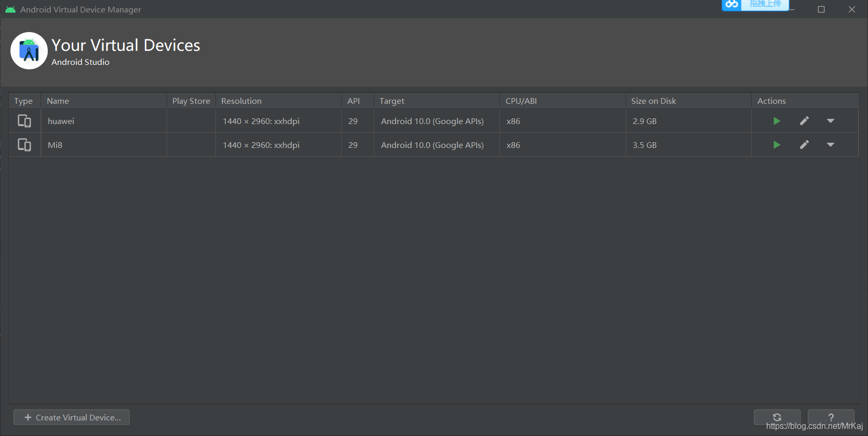Edit the huawei device with pencil icon
The width and height of the screenshot is (868, 436).
coord(804,121)
